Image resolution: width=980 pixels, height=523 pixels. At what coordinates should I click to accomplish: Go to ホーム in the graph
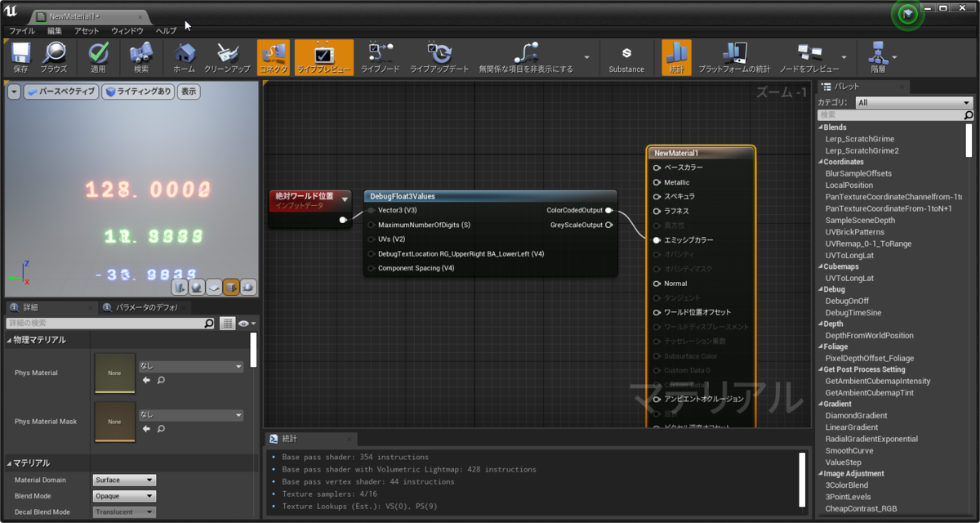[185, 57]
